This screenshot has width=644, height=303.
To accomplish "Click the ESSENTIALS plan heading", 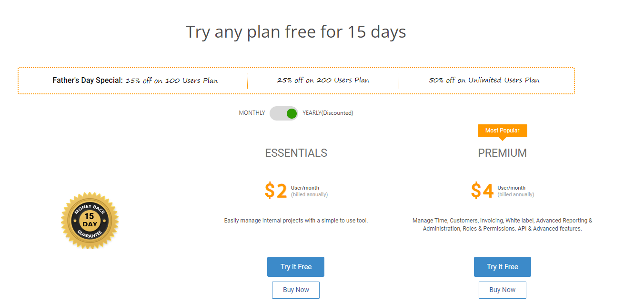I will tap(296, 153).
